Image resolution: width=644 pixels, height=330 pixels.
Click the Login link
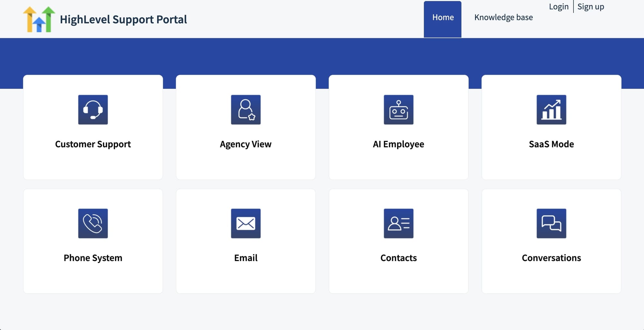[559, 6]
